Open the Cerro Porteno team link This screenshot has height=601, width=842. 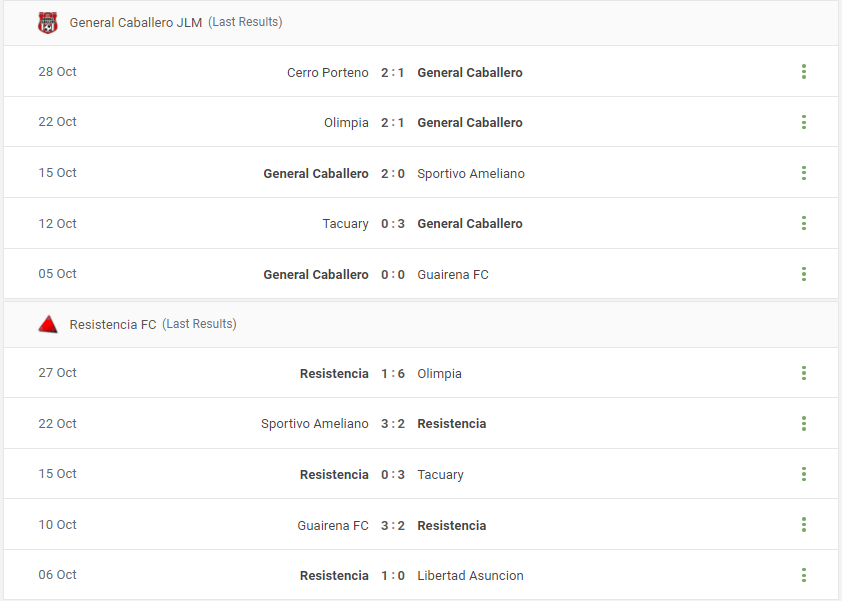[x=328, y=73]
